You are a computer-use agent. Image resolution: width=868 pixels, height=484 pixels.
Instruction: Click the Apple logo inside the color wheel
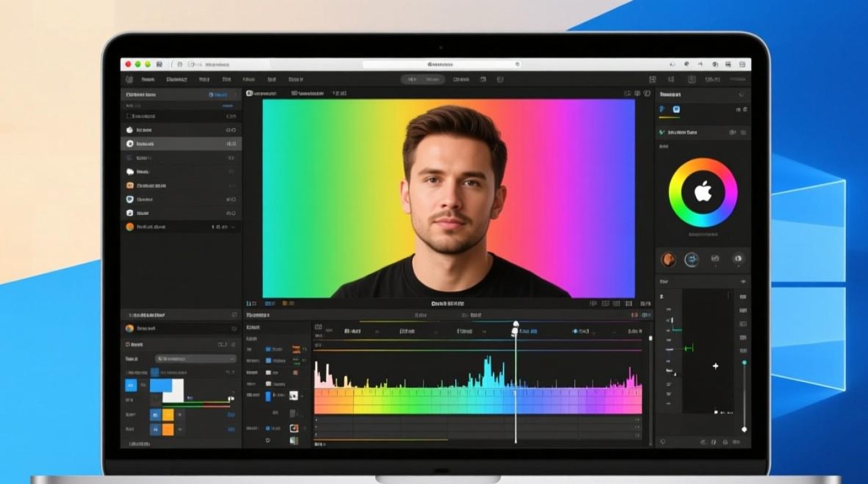click(x=703, y=192)
